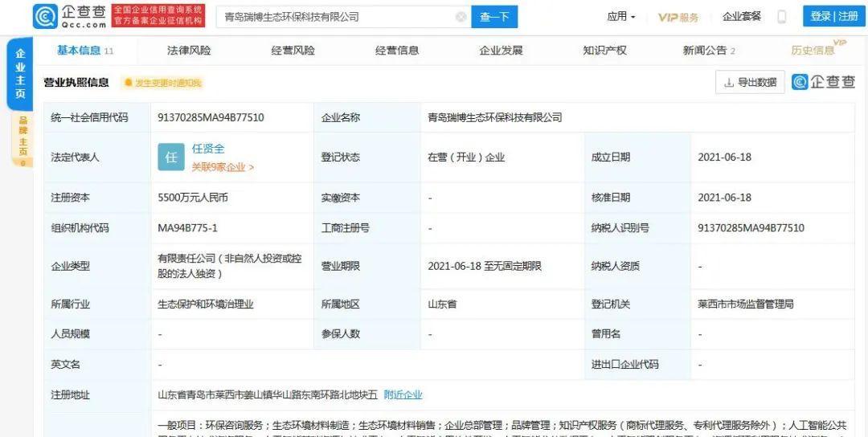Open the 应用 dropdown menu
Viewport: 868px width, 437px height.
[621, 17]
